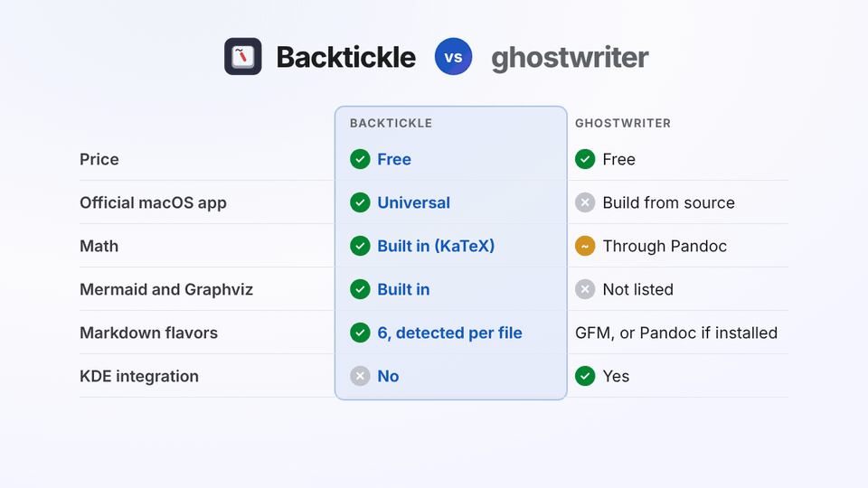Click the blue No text
Image resolution: width=868 pixels, height=488 pixels.
tap(388, 376)
